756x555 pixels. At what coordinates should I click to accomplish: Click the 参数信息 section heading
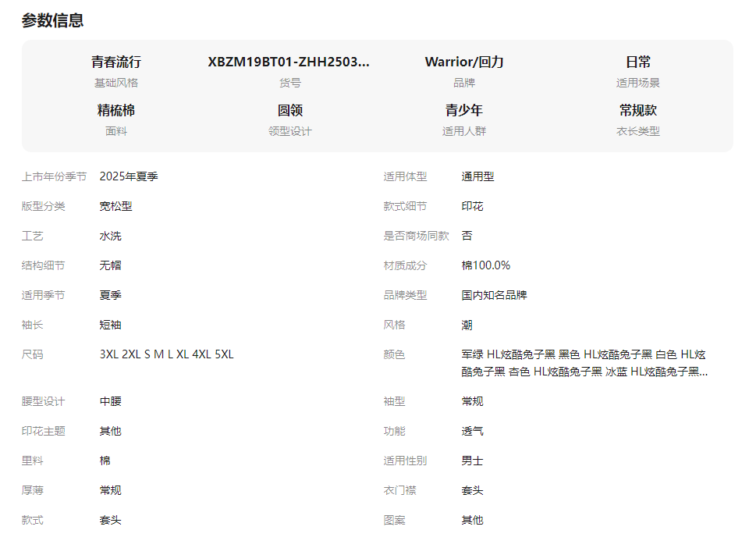coord(52,21)
